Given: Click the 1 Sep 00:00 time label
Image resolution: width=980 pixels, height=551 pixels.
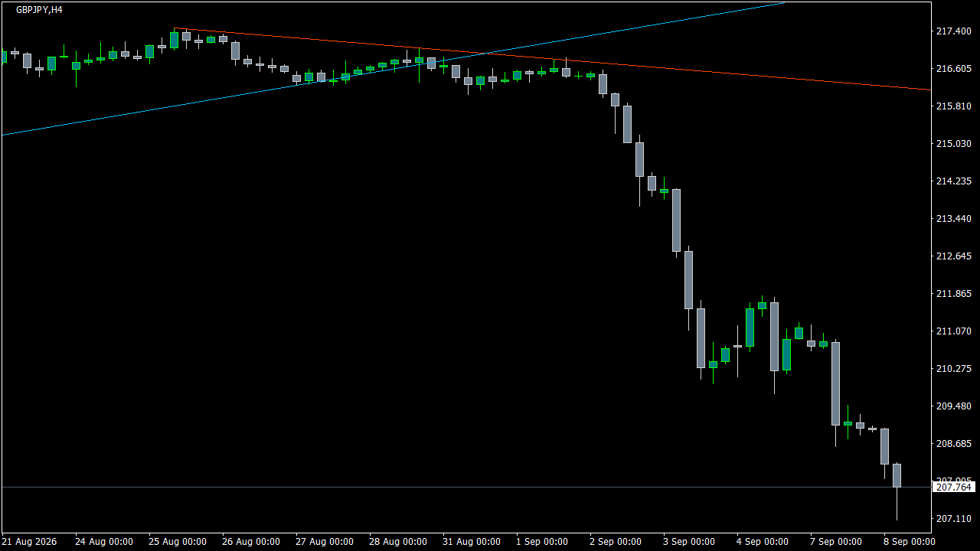Looking at the screenshot, I should (542, 542).
